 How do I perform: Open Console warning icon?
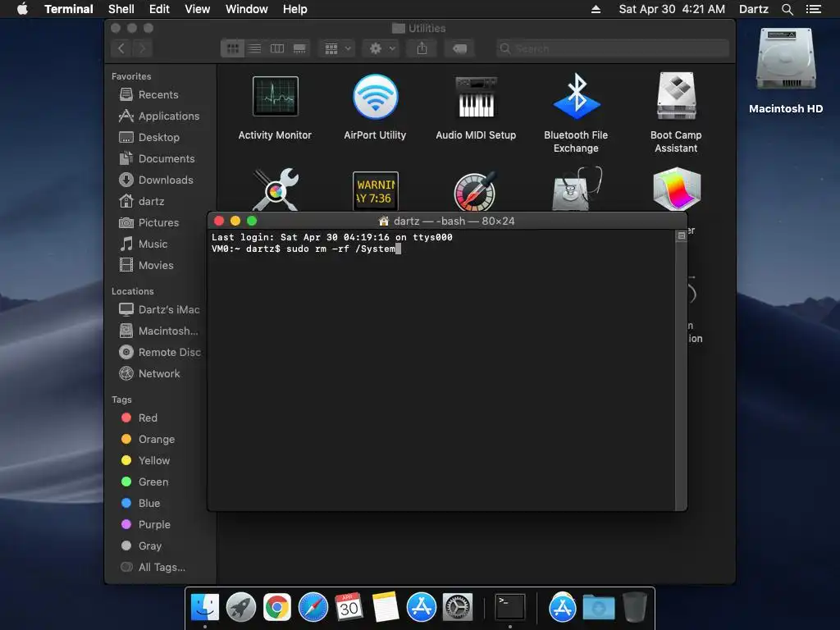[x=375, y=190]
